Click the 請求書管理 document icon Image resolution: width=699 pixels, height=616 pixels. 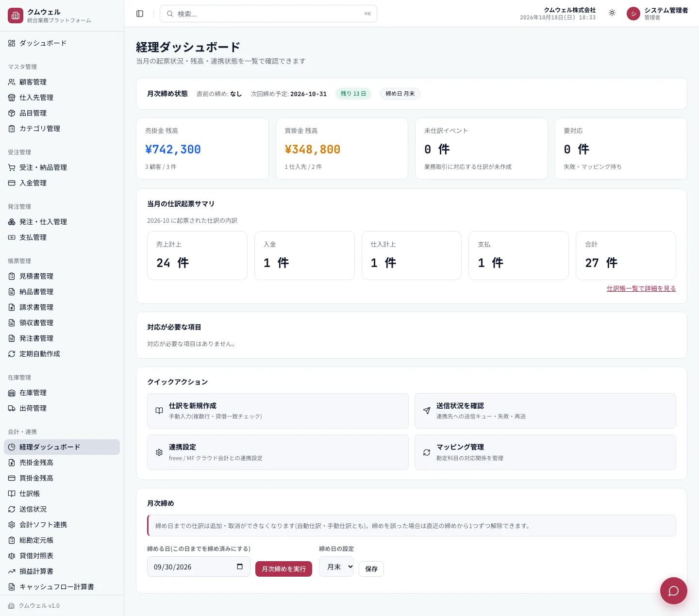pyautogui.click(x=12, y=307)
